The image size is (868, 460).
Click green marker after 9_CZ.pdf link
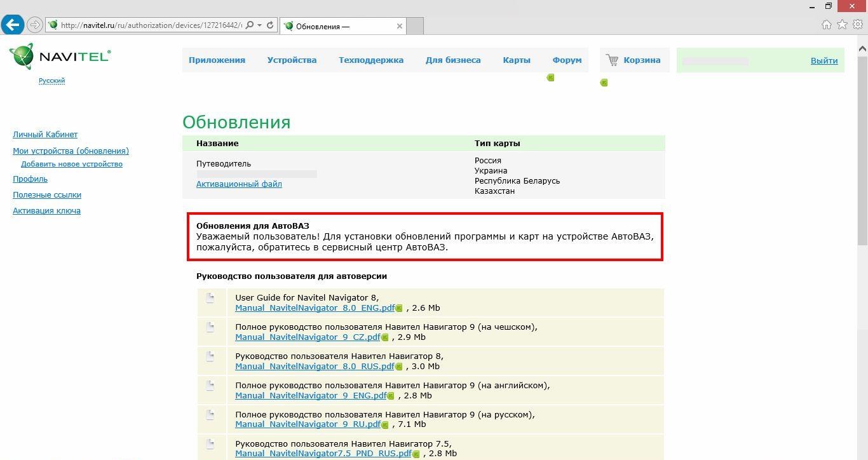click(x=384, y=338)
